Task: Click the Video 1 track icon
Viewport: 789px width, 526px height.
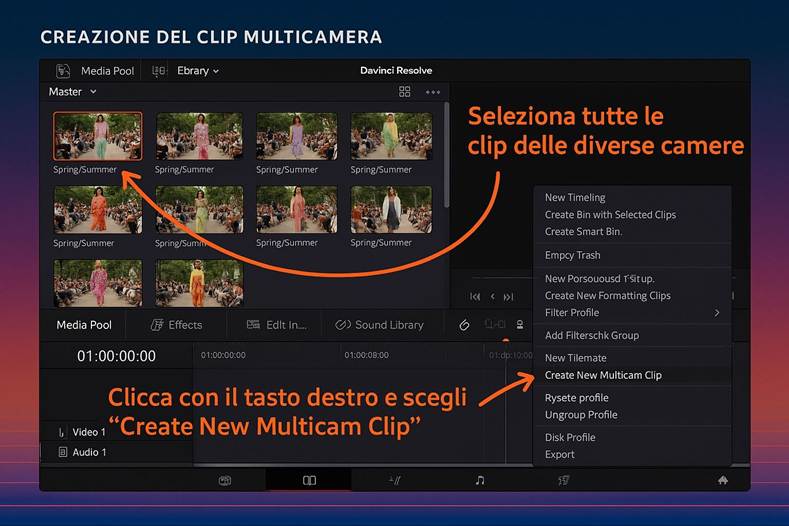Action: pyautogui.click(x=61, y=432)
